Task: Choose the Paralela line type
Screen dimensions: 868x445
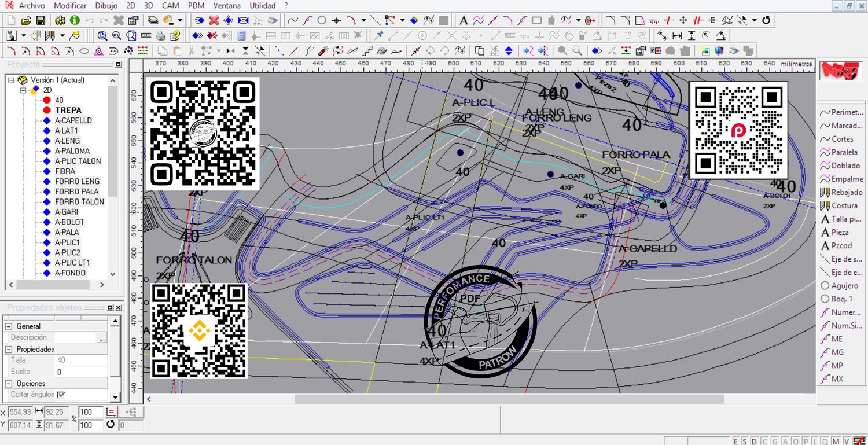Action: point(839,152)
